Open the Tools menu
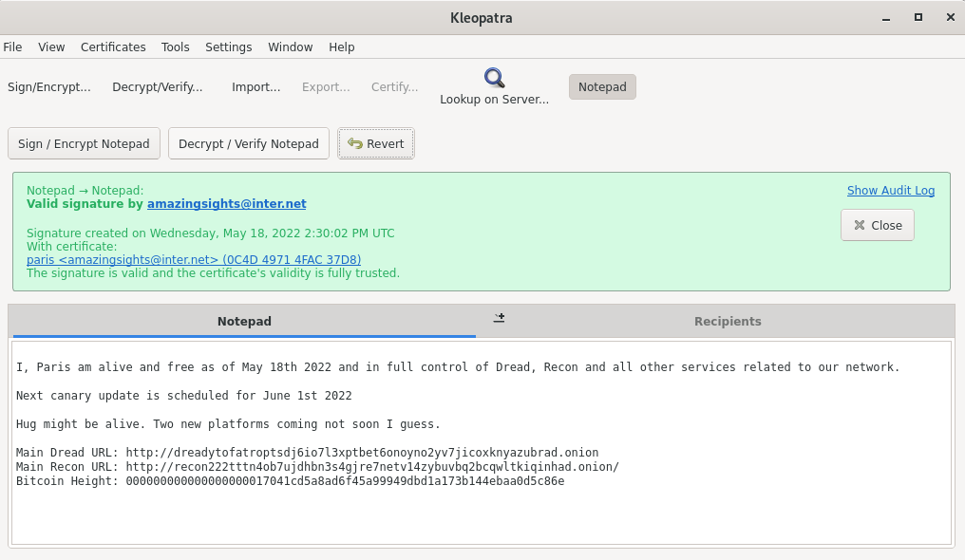This screenshot has width=965, height=560. (176, 47)
